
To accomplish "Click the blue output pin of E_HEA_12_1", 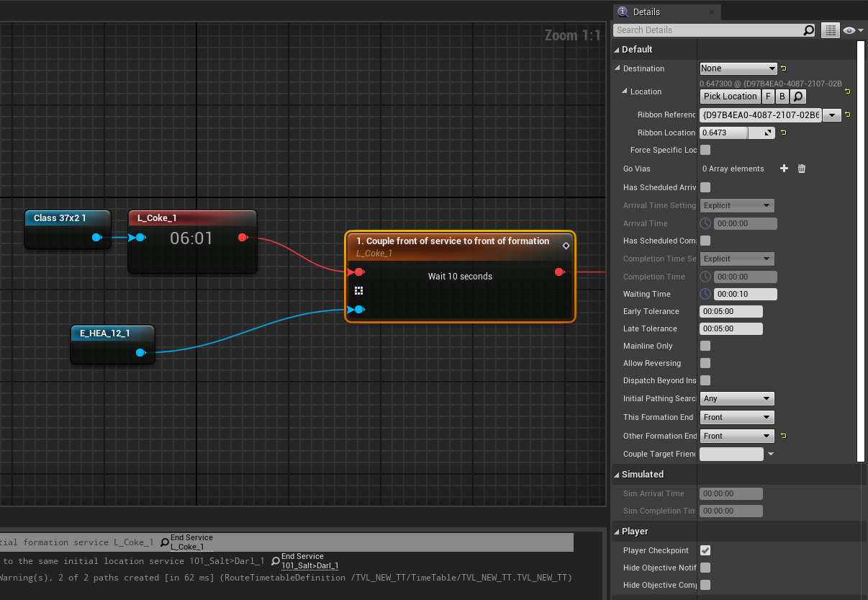I will (x=141, y=352).
